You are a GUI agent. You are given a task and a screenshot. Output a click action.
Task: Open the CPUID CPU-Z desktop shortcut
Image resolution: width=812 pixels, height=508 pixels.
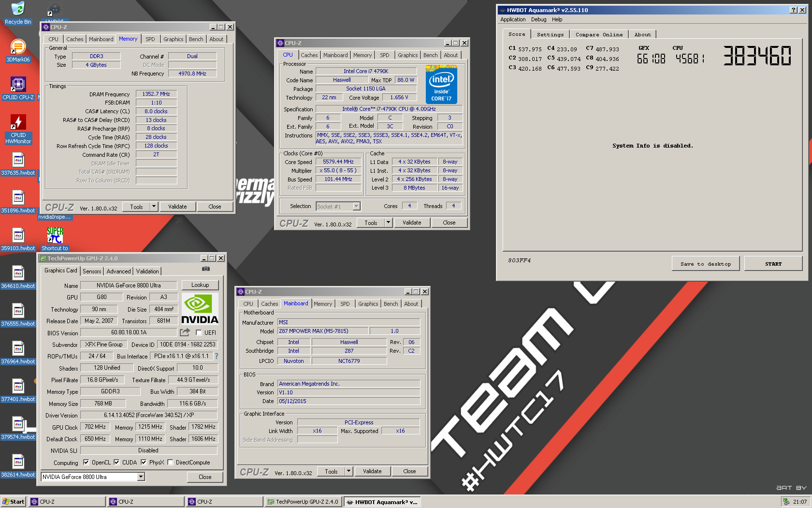coord(18,89)
